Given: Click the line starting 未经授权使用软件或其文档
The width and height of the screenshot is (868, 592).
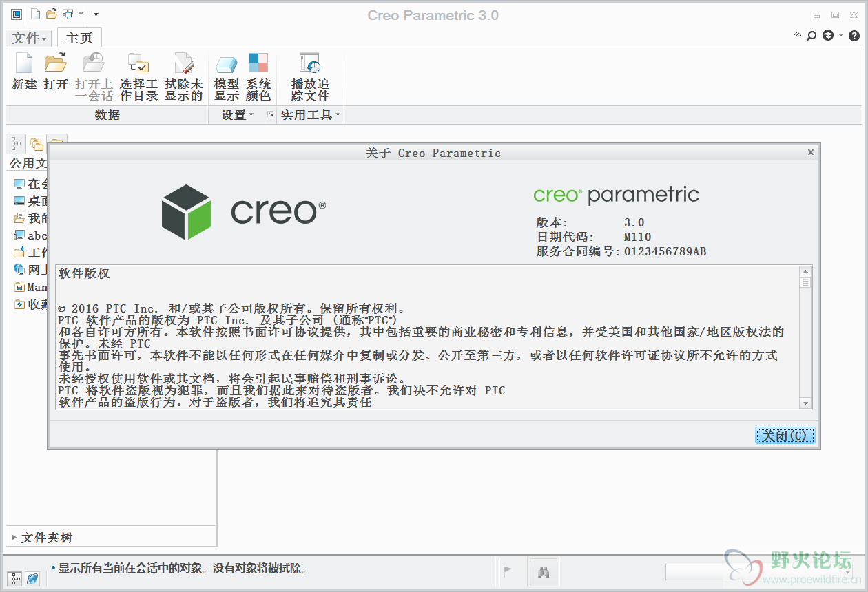Looking at the screenshot, I should point(233,379).
